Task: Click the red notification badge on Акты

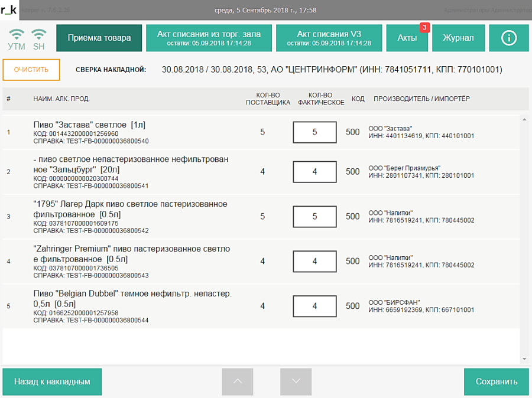Action: click(x=423, y=27)
